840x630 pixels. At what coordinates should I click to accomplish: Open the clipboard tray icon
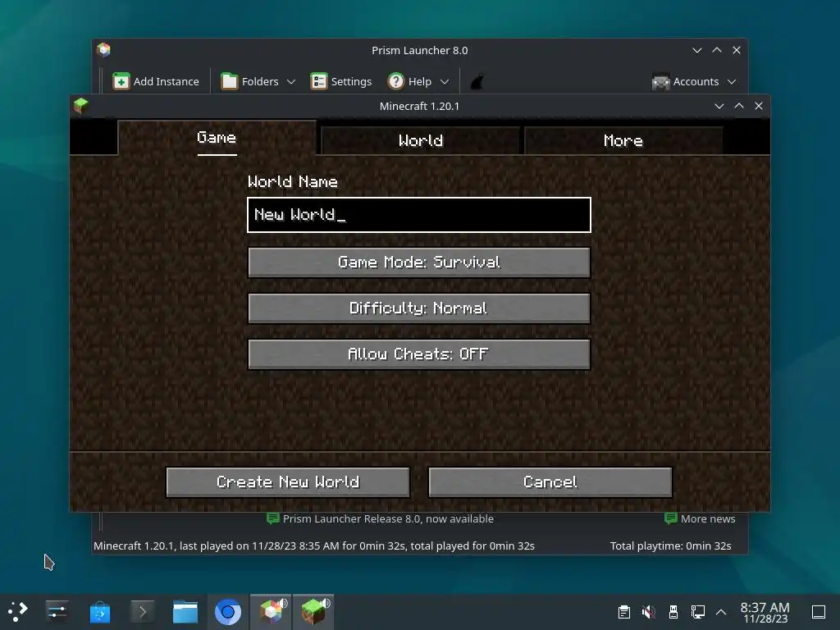tap(624, 612)
